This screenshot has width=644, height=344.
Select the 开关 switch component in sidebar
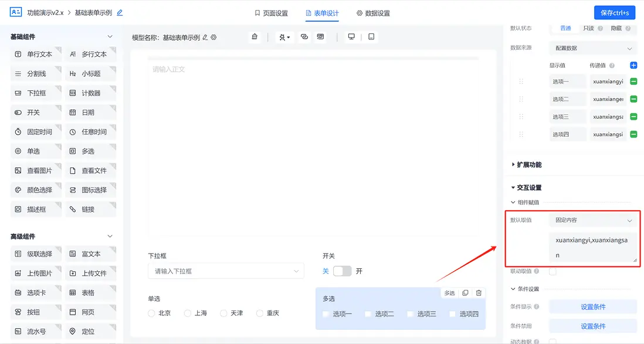[x=34, y=112]
